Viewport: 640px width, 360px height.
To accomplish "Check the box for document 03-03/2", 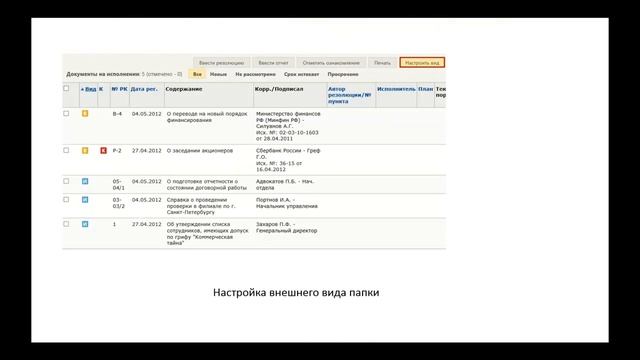I will [66, 200].
